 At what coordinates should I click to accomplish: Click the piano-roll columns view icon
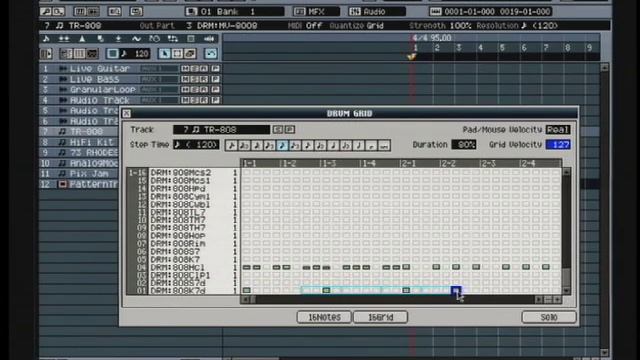(x=79, y=53)
